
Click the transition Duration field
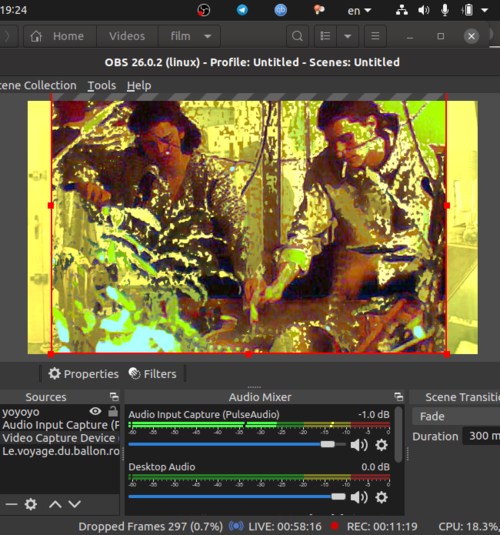(481, 436)
